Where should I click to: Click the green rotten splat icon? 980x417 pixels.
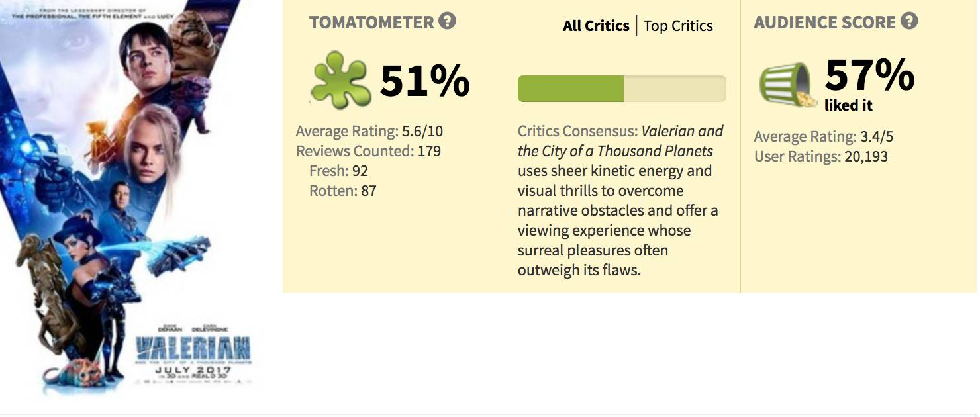pyautogui.click(x=340, y=81)
